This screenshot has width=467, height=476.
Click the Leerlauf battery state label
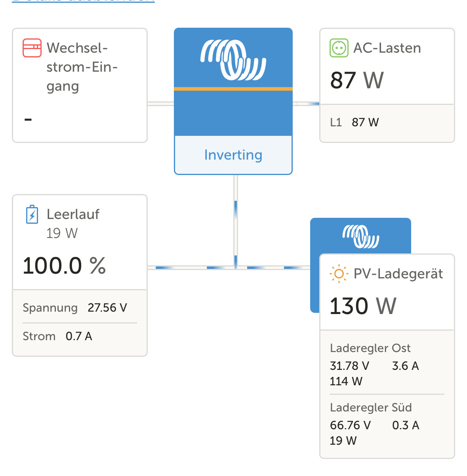[x=73, y=214]
